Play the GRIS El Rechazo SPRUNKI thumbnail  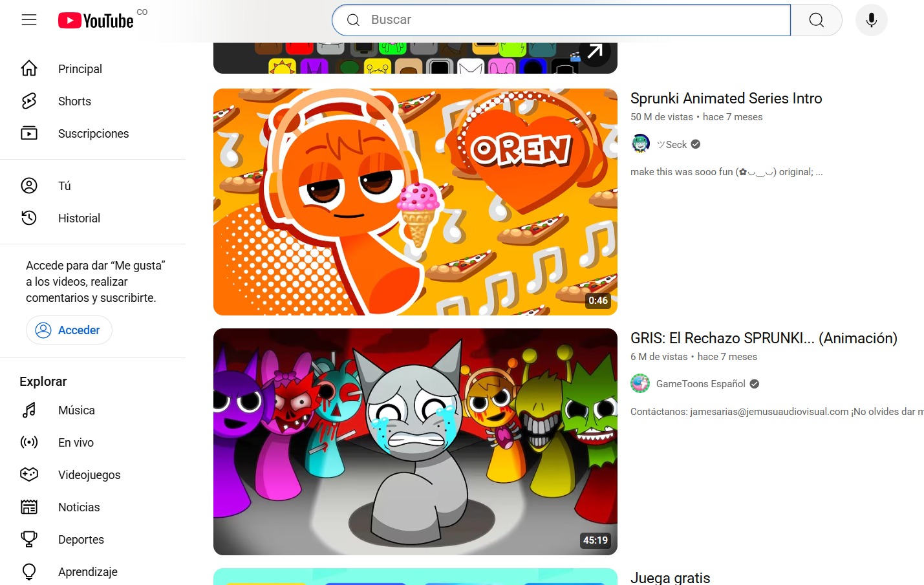pyautogui.click(x=415, y=441)
